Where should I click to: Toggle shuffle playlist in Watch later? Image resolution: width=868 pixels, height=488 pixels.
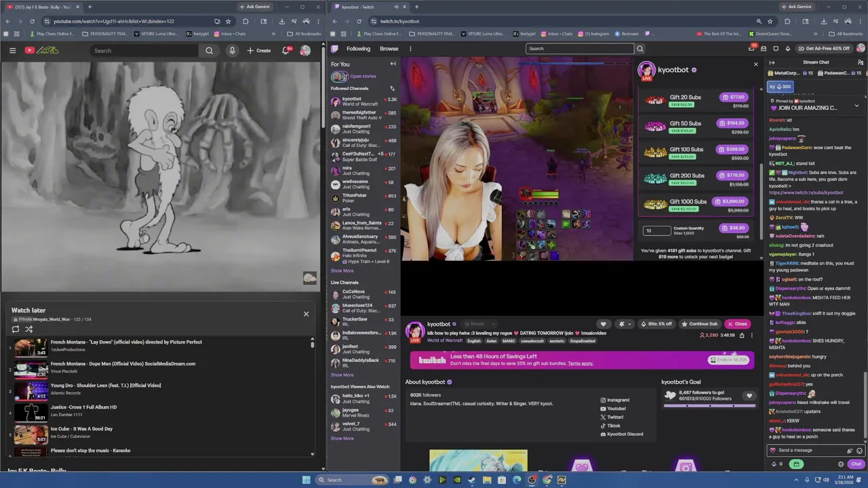29,329
